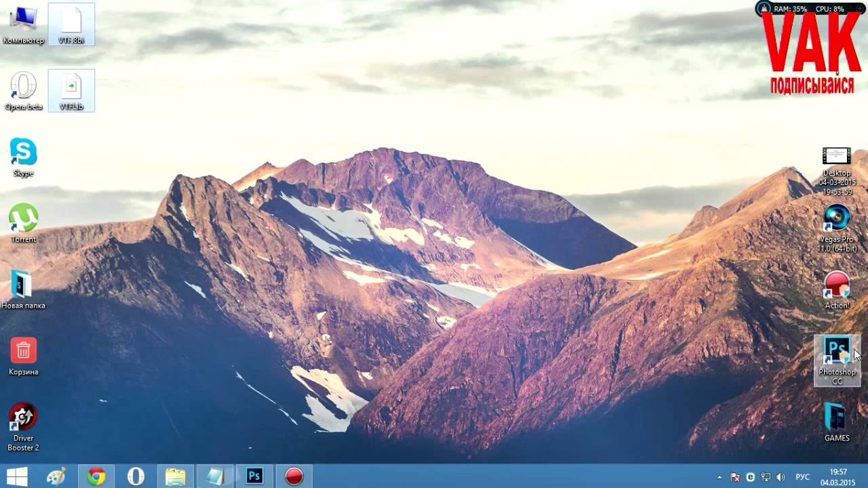Select the VTF 8bi file on desktop
Screen dimensions: 868x488
[x=71, y=24]
